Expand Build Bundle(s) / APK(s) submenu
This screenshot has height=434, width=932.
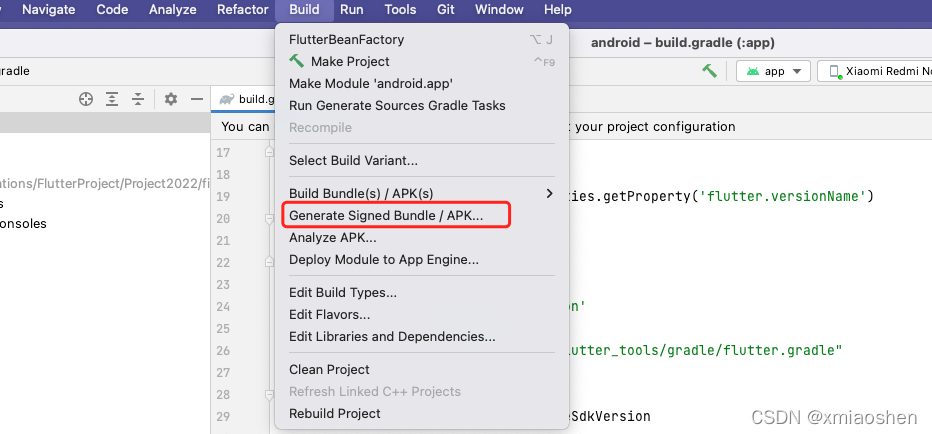[x=422, y=194]
